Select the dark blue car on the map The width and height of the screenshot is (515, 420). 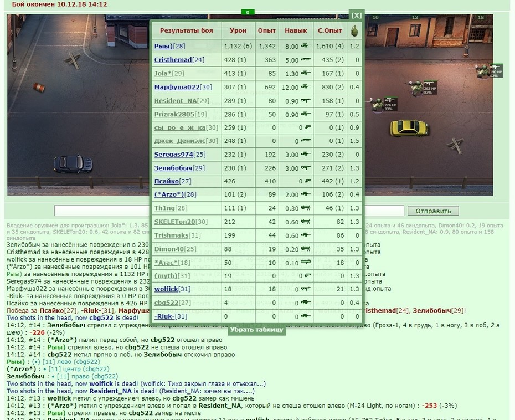[x=73, y=164]
